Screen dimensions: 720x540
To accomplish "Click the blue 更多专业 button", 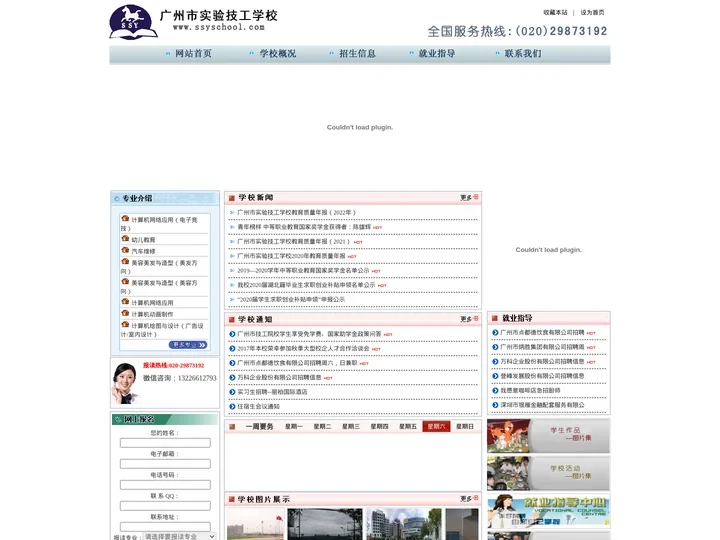I will [188, 344].
